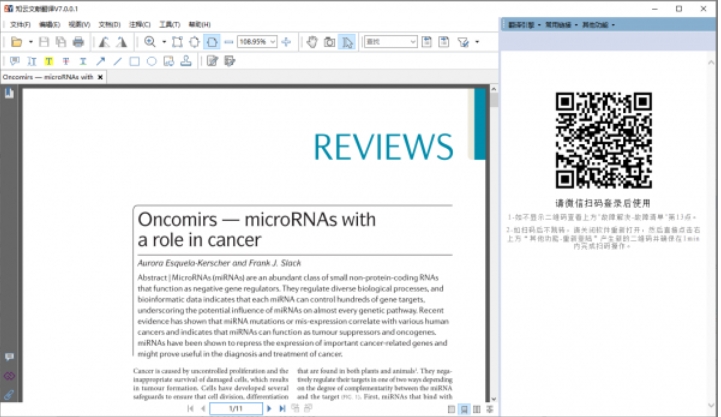The height and width of the screenshot is (417, 721).
Task: Open the Edit (E) menu
Action: click(x=50, y=24)
